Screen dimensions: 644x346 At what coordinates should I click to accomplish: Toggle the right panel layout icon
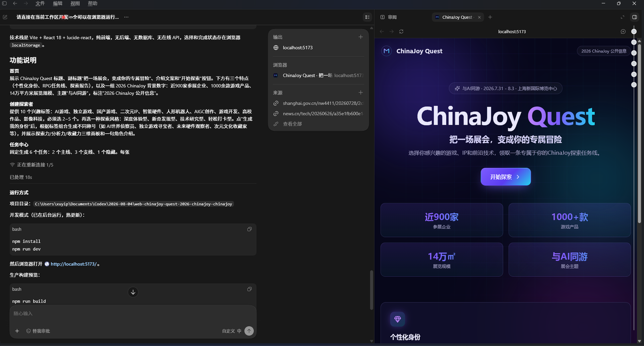[x=635, y=17]
